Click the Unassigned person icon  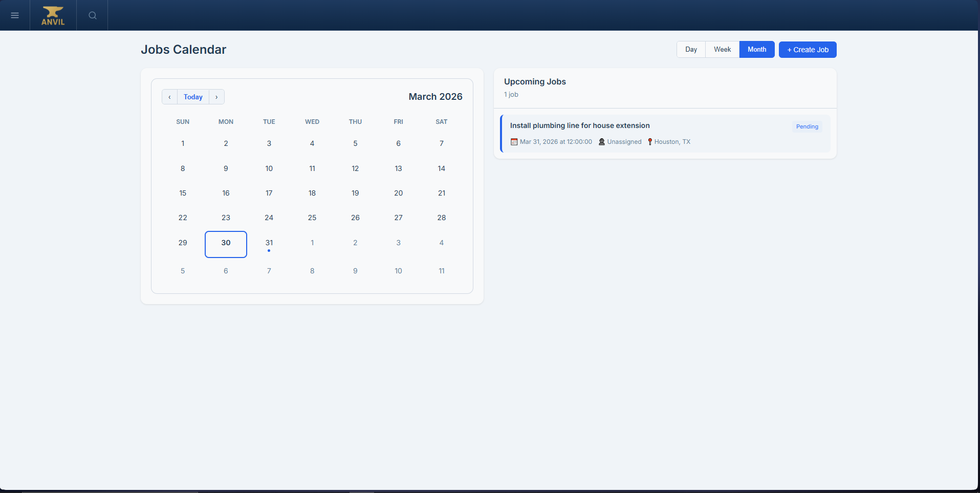[601, 142]
